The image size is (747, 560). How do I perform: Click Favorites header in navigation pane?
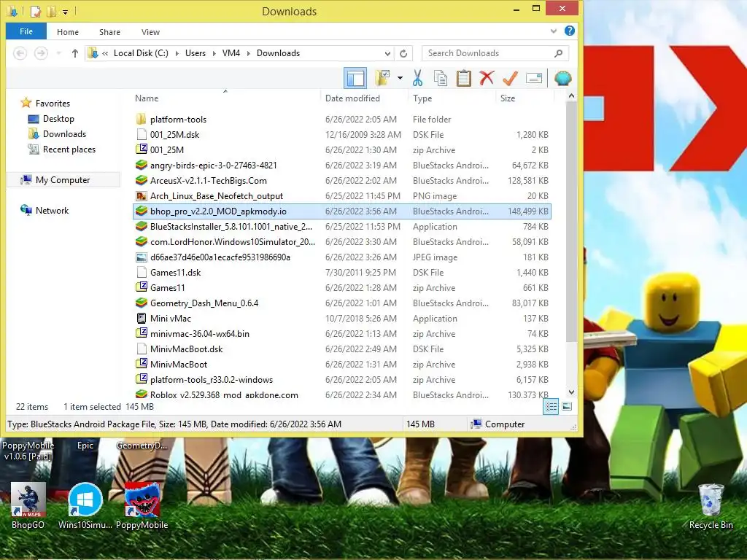53,104
